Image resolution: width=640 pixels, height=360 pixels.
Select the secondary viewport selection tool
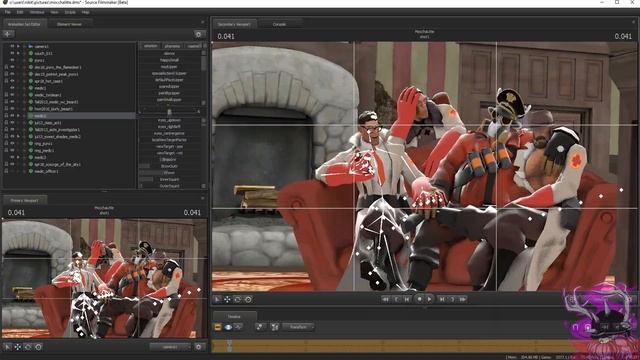[218, 299]
